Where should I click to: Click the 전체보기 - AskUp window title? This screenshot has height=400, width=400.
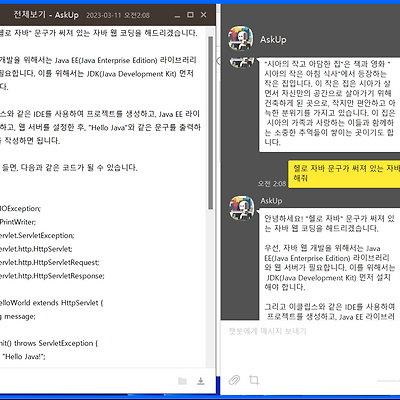pos(46,15)
